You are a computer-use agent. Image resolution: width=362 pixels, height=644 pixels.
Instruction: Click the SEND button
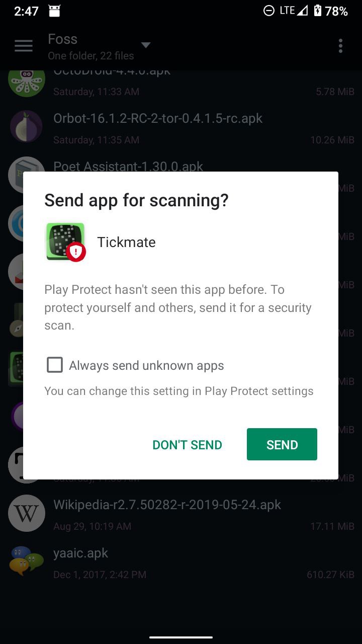282,444
